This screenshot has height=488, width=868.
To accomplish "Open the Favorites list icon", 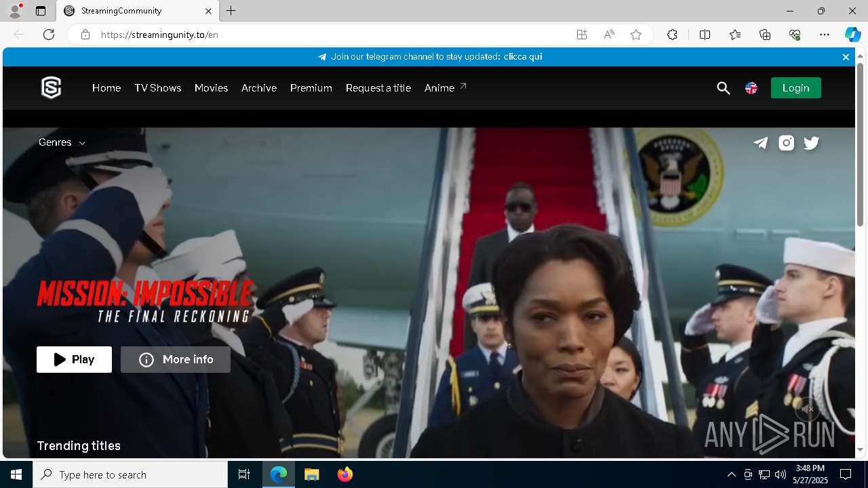I will (x=735, y=35).
